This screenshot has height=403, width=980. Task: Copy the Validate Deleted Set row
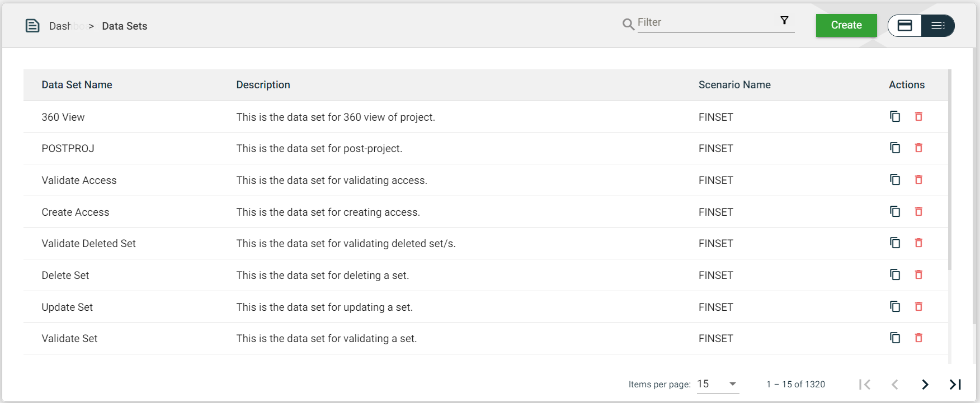(895, 243)
